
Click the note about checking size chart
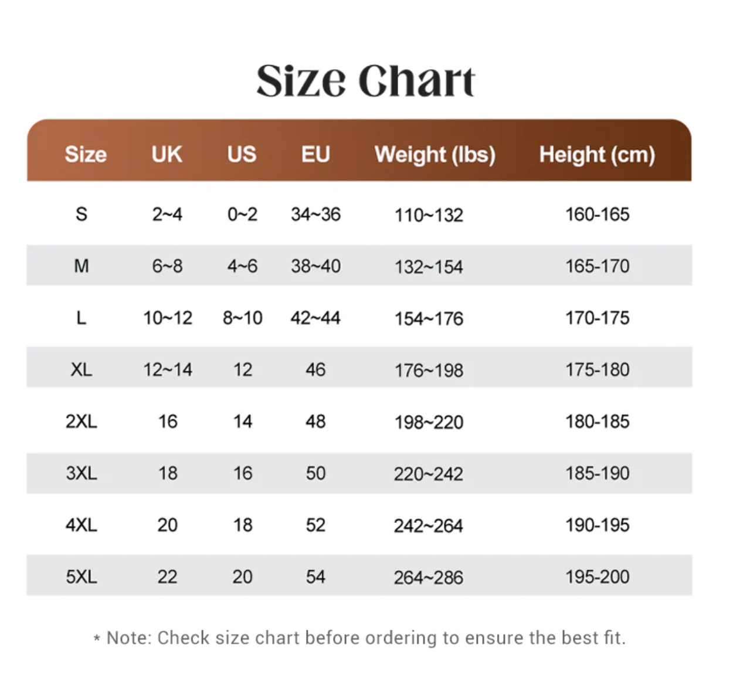coord(359,638)
